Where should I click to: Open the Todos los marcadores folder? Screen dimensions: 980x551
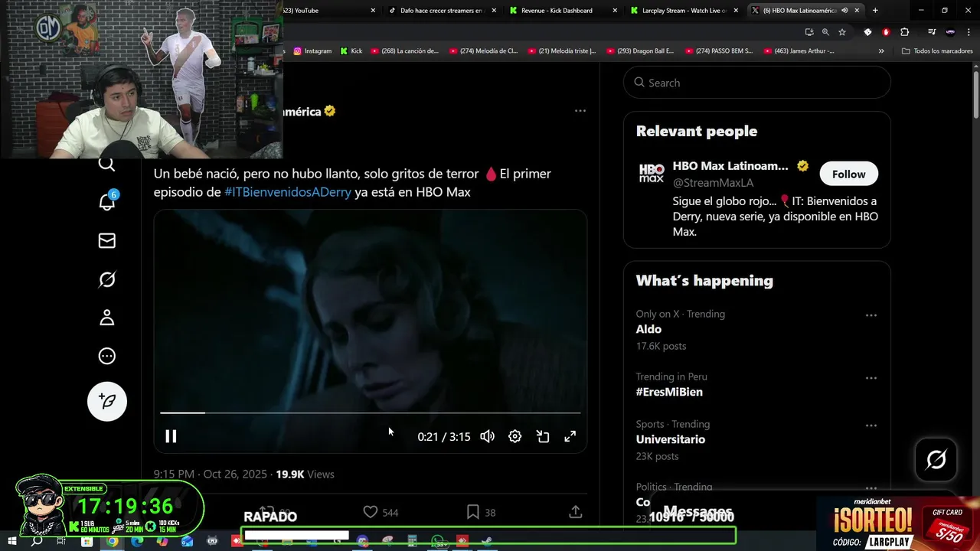coord(937,51)
